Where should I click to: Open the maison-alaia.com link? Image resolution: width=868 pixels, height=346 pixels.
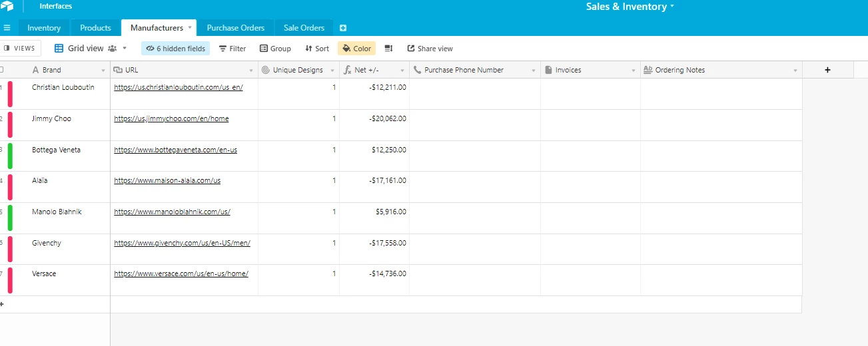coord(167,180)
